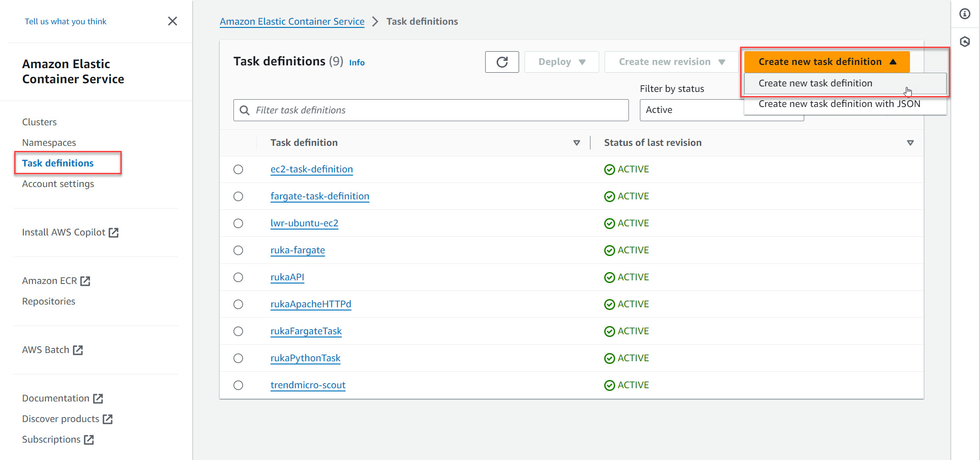Image resolution: width=980 pixels, height=460 pixels.
Task: Select radio button for rukaAPI row
Action: pos(238,278)
